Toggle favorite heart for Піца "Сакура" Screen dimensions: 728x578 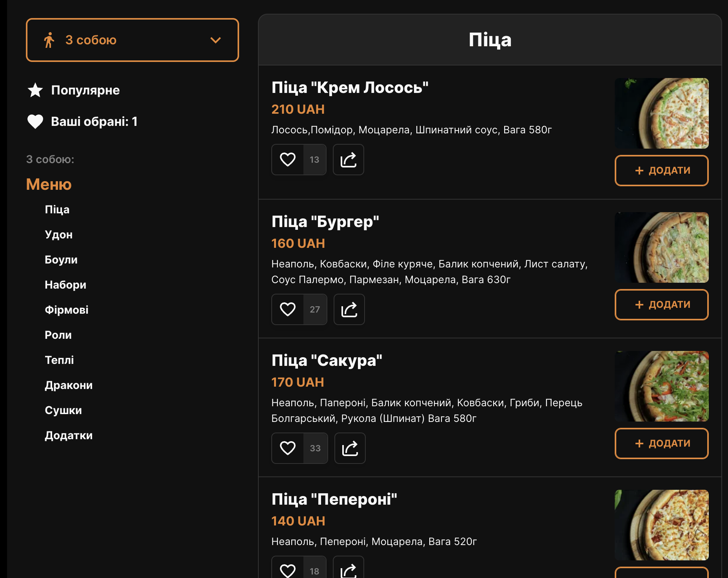point(287,448)
